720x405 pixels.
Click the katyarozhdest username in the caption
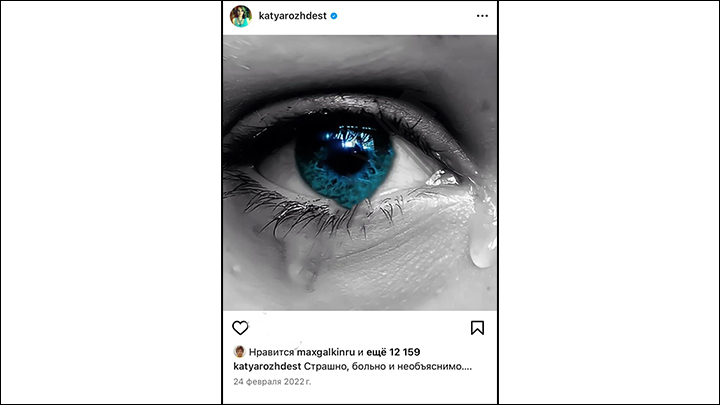point(267,366)
